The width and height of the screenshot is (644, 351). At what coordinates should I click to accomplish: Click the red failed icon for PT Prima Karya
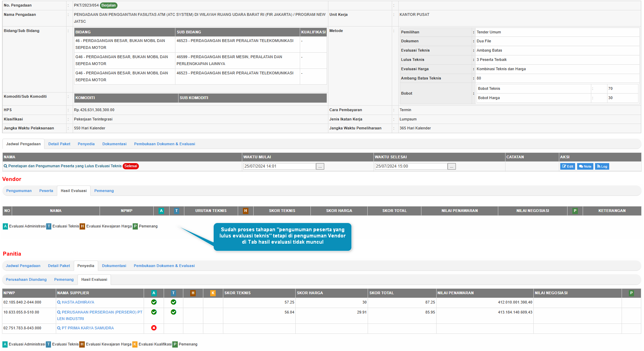tap(154, 328)
